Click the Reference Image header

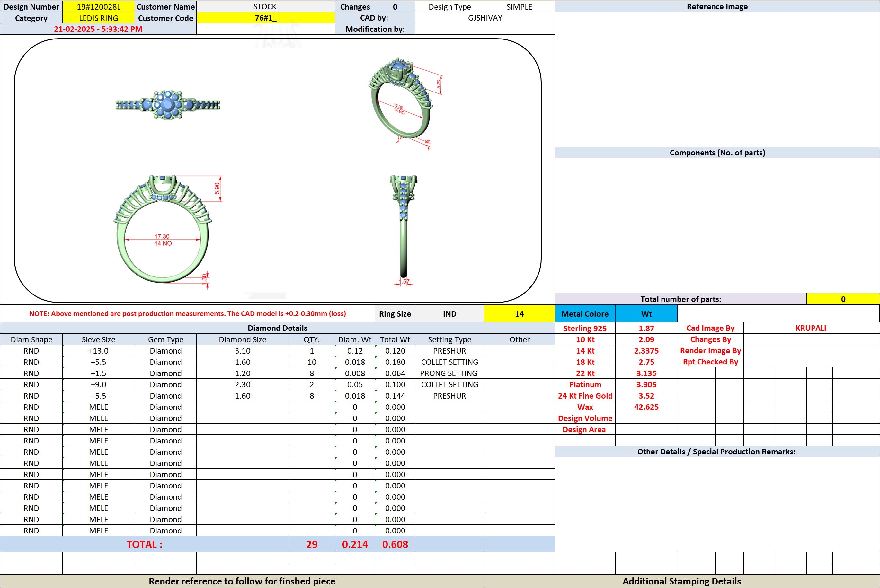coord(717,6)
